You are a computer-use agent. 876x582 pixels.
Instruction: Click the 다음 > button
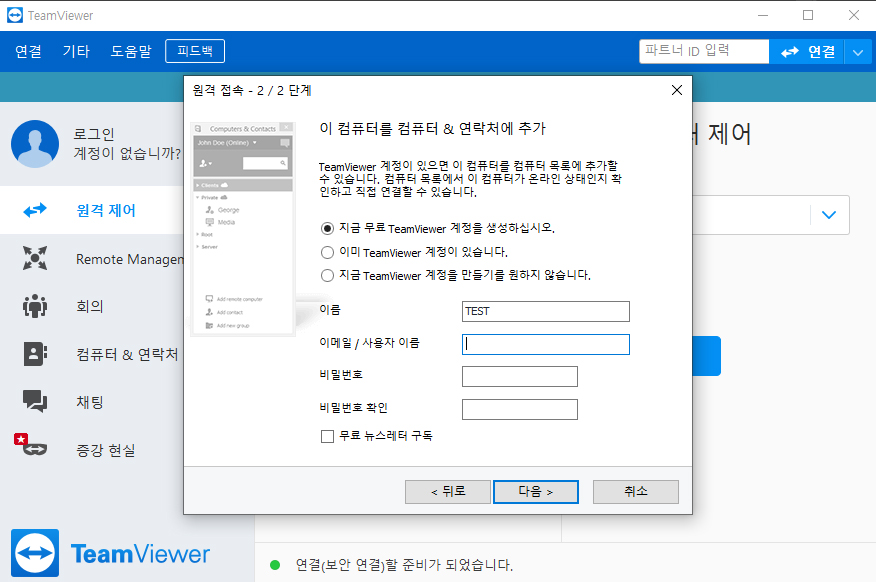pyautogui.click(x=536, y=492)
